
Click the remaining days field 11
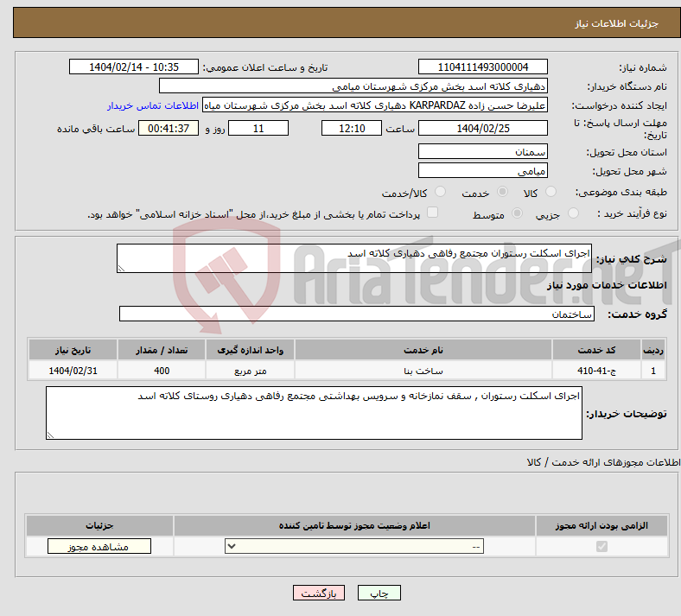pos(258,128)
